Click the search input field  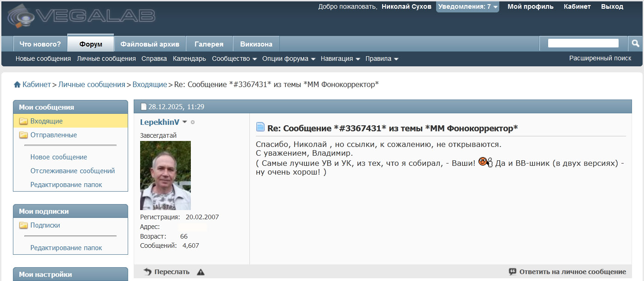click(583, 43)
